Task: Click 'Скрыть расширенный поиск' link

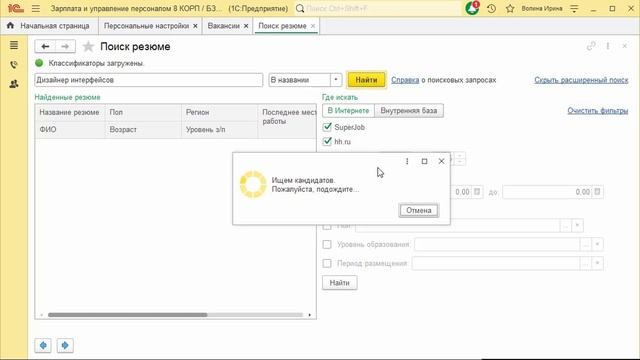Action: click(x=581, y=80)
